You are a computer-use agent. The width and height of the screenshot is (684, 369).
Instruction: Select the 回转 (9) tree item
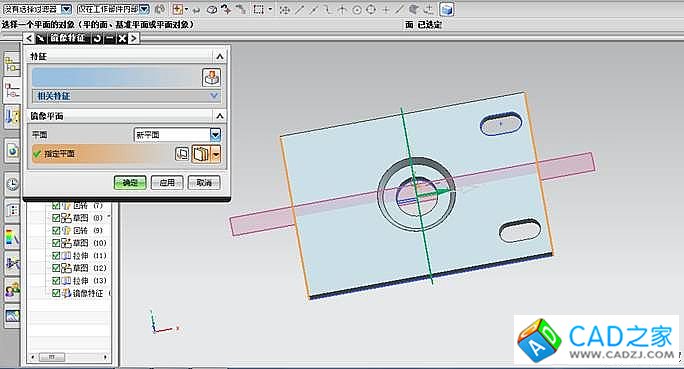click(x=82, y=230)
